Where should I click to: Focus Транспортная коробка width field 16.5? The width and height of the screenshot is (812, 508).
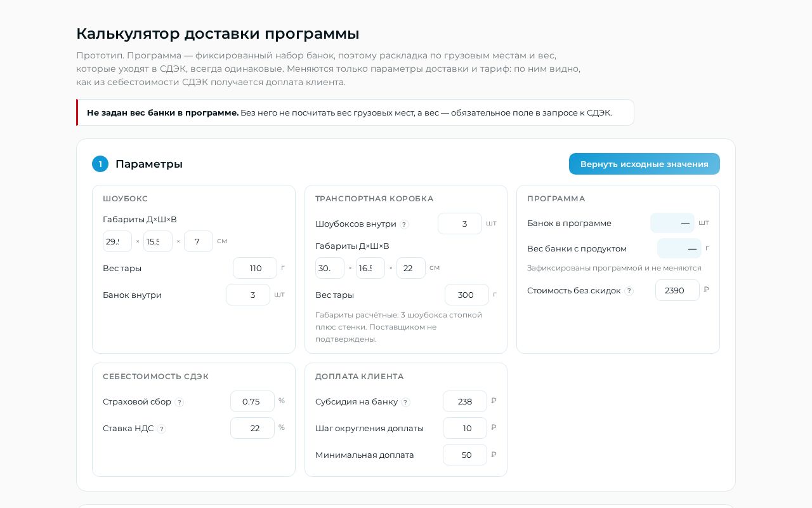tap(370, 268)
